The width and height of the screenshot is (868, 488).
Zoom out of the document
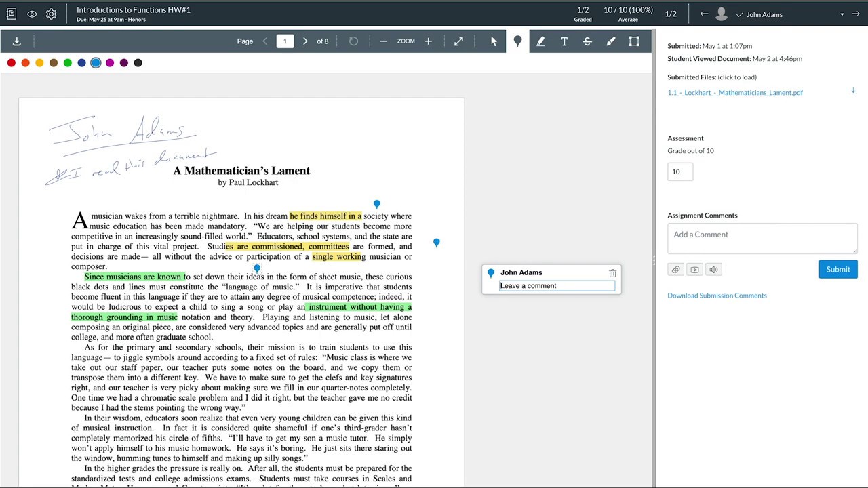pyautogui.click(x=384, y=41)
